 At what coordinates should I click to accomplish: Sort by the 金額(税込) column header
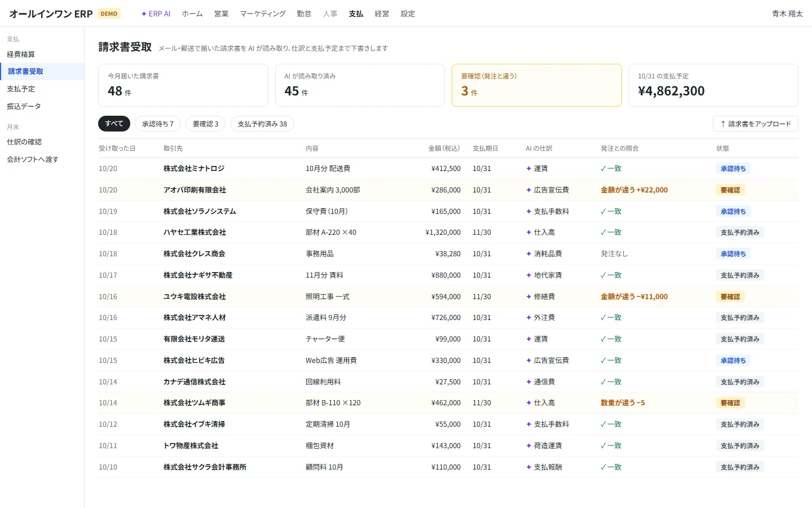(444, 148)
